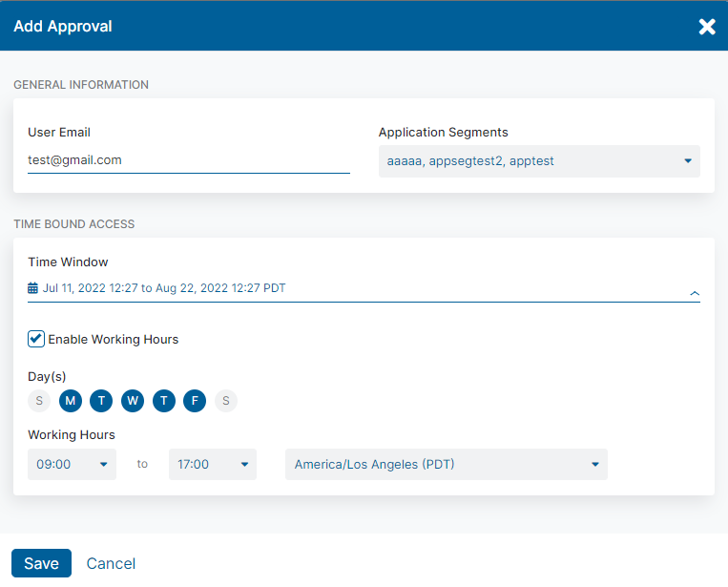Uncheck Enable Working Hours checkbox
The width and height of the screenshot is (728, 587).
click(36, 339)
